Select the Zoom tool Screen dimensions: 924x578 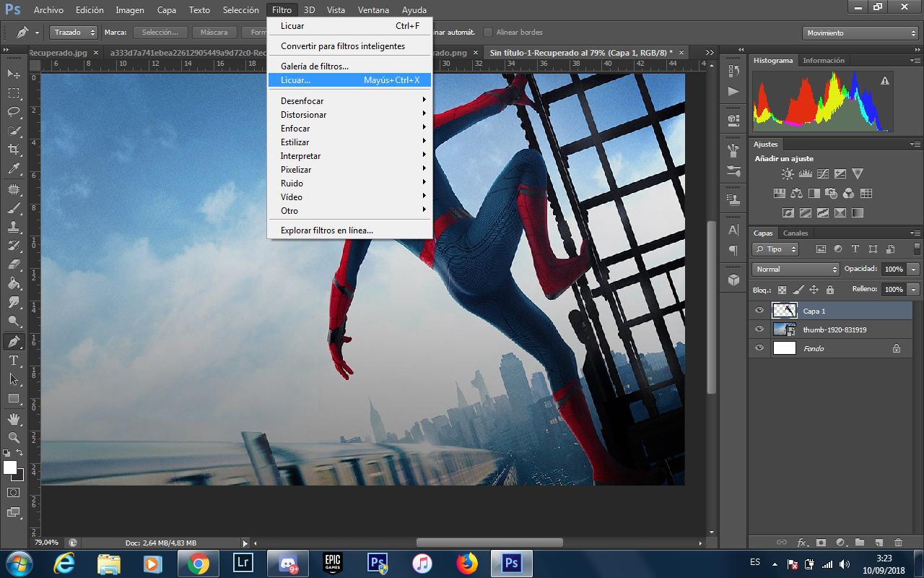point(14,437)
